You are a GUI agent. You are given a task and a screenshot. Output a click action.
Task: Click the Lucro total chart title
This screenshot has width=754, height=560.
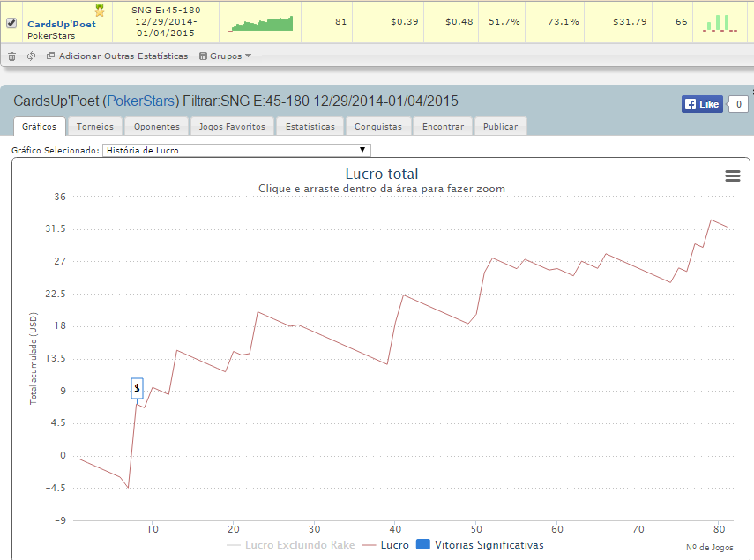(x=382, y=174)
